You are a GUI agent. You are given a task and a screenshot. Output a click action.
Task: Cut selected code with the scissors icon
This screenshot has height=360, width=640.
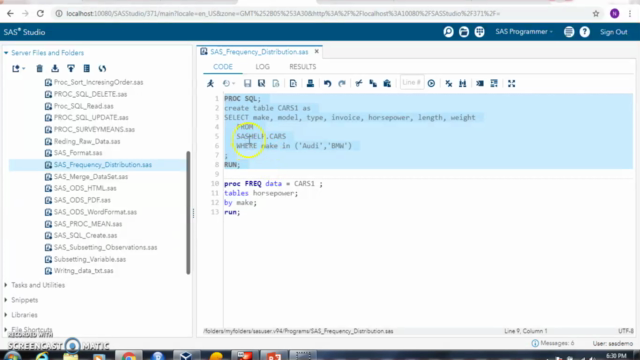pos(359,83)
